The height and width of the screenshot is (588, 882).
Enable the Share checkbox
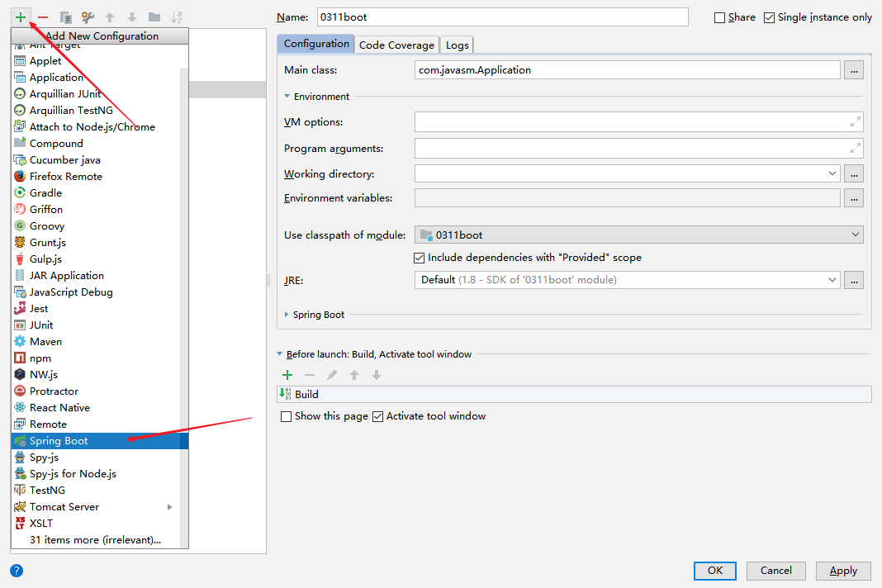tap(719, 17)
